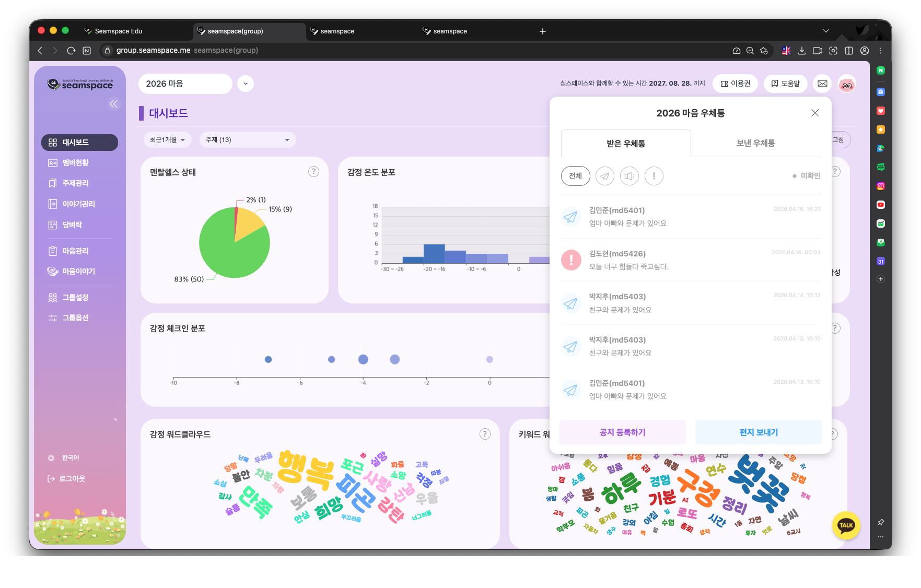Open the 최근1개월 period dropdown
The image size is (921, 588).
click(167, 140)
